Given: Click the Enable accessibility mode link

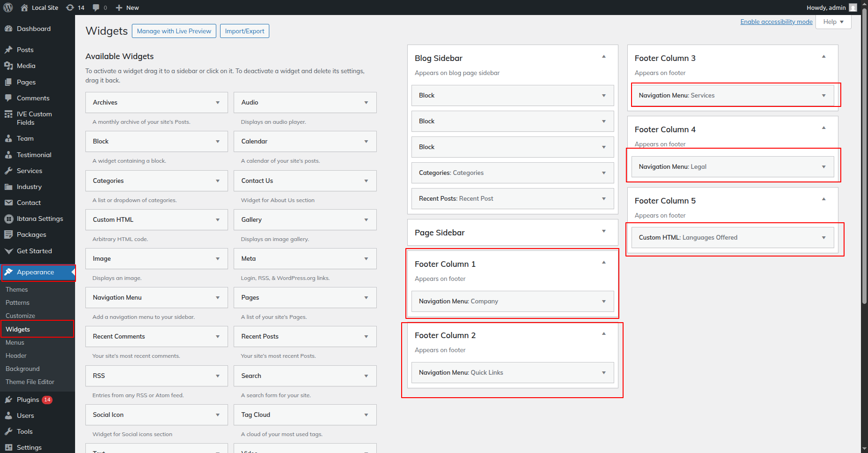Looking at the screenshot, I should tap(776, 22).
